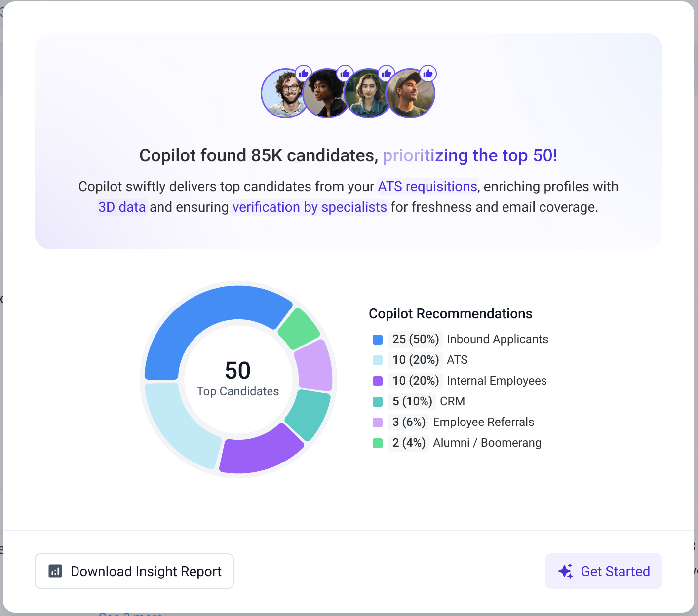Click thumbs-up badge on the bearded man with glasses
Screen dimensions: 698x616
(303, 74)
